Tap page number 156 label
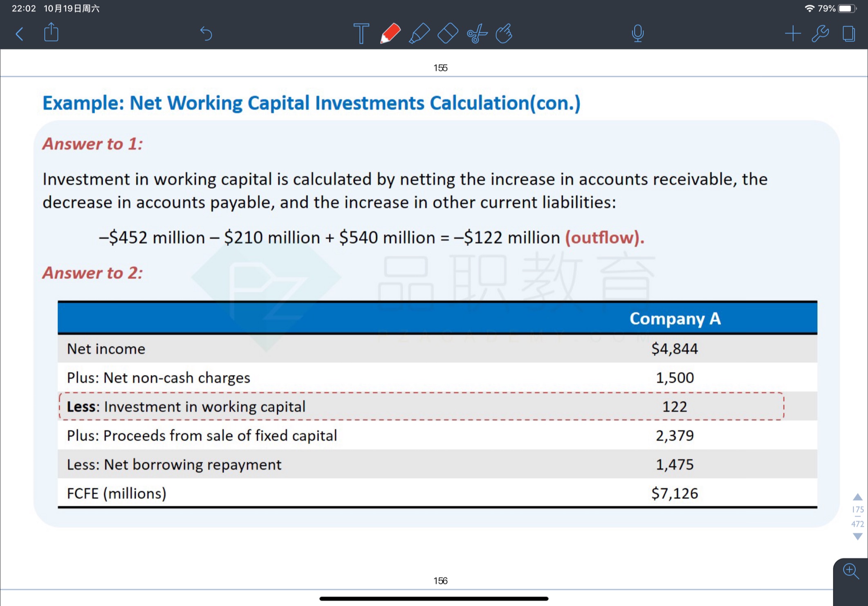The image size is (868, 606). coord(440,581)
